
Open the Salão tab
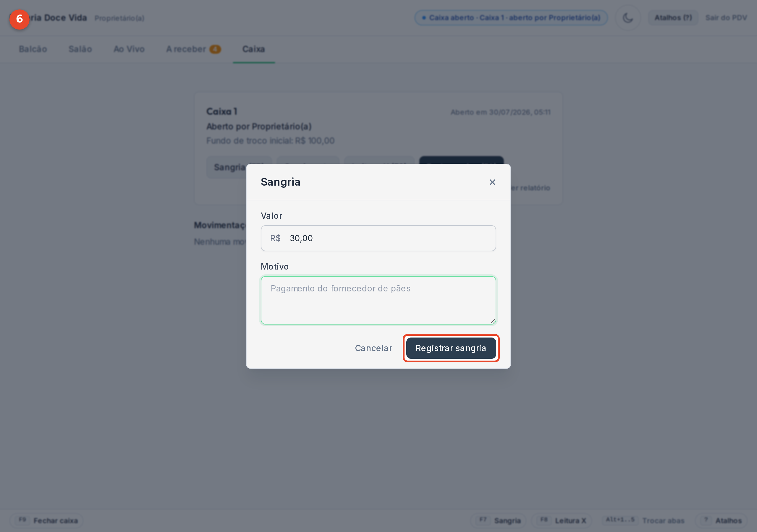(x=80, y=49)
